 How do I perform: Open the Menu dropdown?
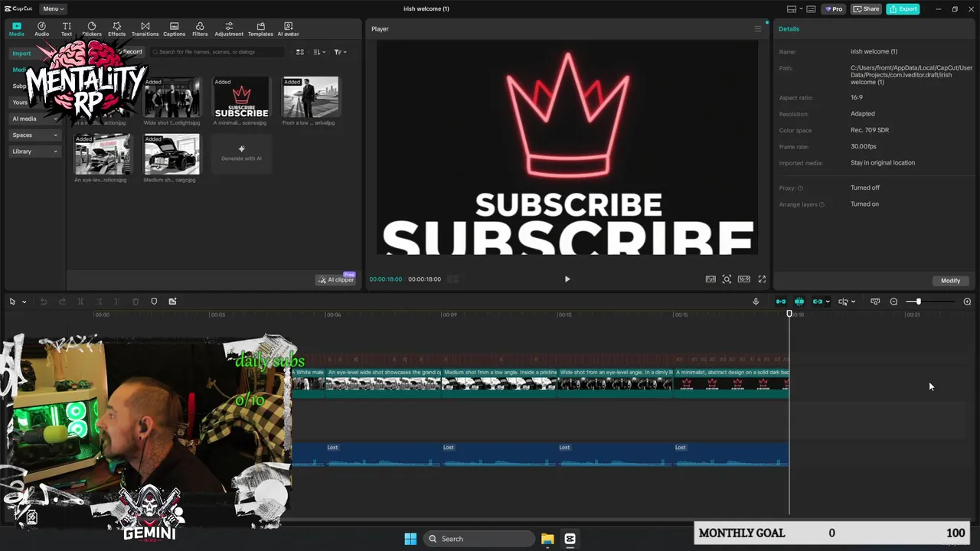click(53, 8)
